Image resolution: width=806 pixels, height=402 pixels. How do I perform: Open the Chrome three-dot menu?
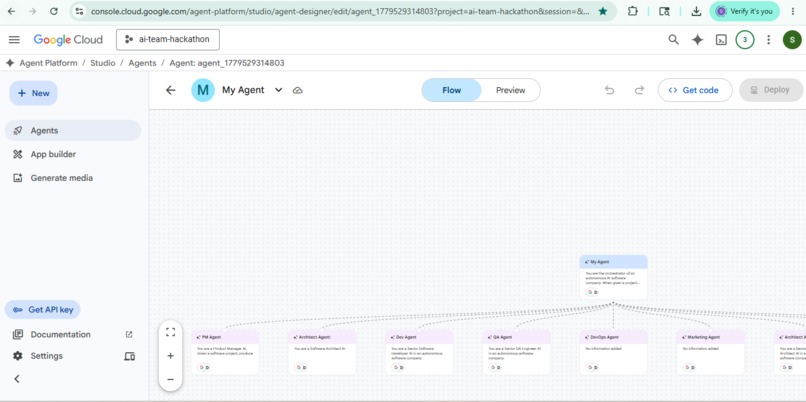point(794,11)
